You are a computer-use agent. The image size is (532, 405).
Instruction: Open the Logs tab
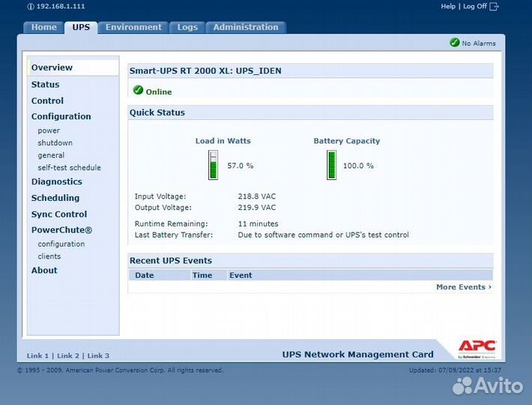pos(187,27)
